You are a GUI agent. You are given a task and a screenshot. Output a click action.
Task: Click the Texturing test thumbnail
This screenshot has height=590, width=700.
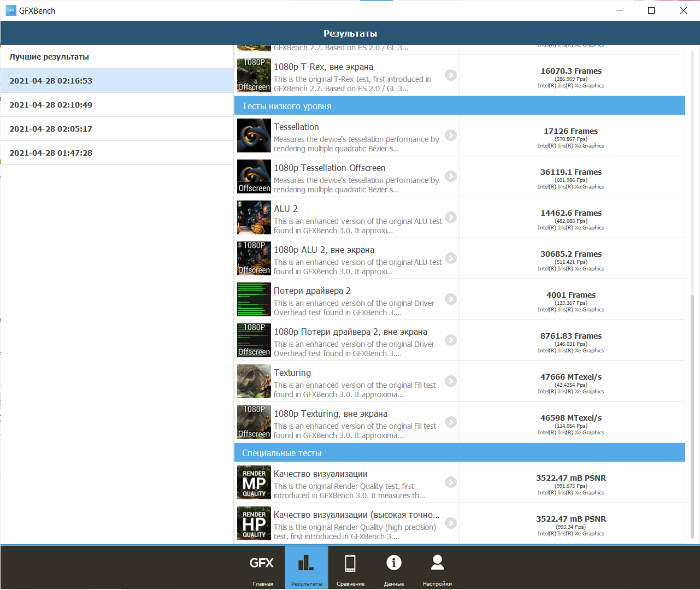point(254,381)
